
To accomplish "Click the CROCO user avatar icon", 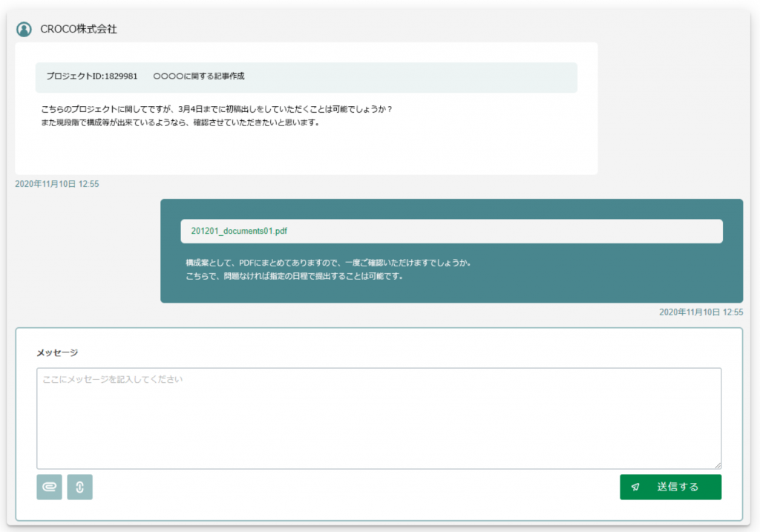I will point(24,30).
